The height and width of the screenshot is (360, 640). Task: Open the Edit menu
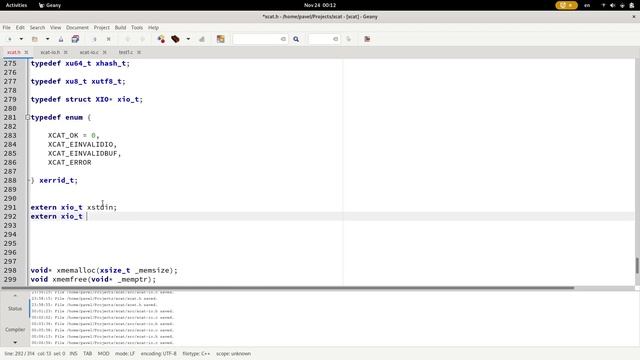20,28
